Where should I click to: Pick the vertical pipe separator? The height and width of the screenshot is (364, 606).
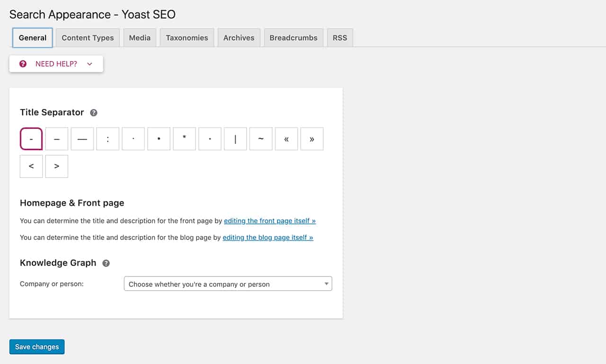pyautogui.click(x=235, y=139)
